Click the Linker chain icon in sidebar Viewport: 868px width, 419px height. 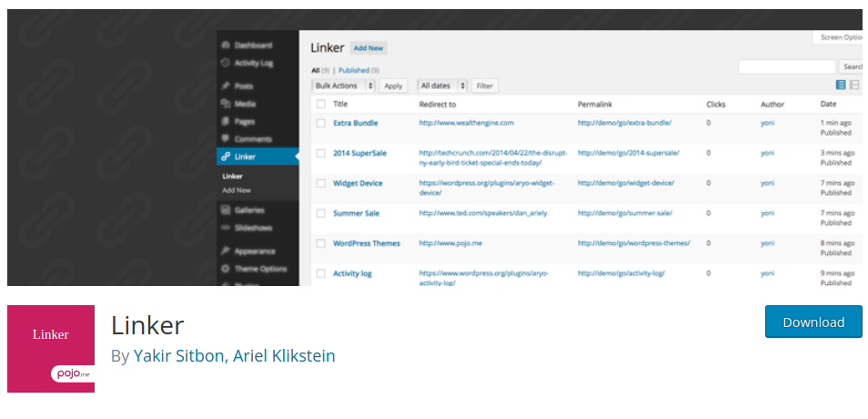pyautogui.click(x=226, y=157)
